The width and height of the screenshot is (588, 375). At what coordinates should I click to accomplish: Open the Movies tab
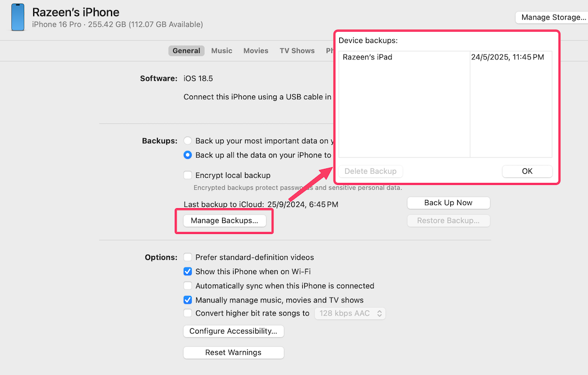click(x=256, y=51)
